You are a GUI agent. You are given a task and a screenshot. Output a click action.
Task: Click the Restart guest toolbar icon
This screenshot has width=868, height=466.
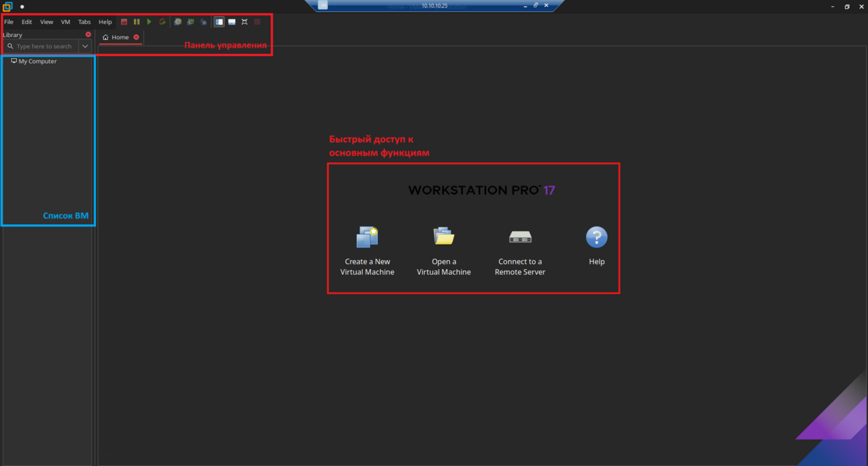[162, 22]
